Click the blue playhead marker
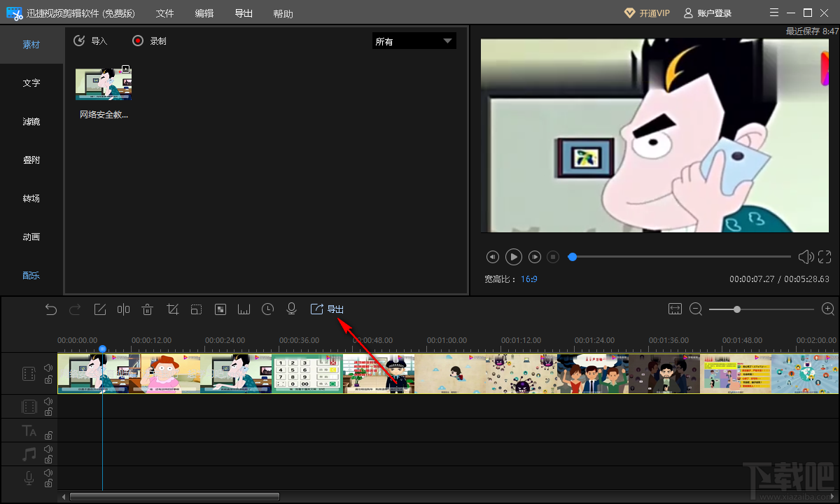This screenshot has height=504, width=840. [102, 349]
